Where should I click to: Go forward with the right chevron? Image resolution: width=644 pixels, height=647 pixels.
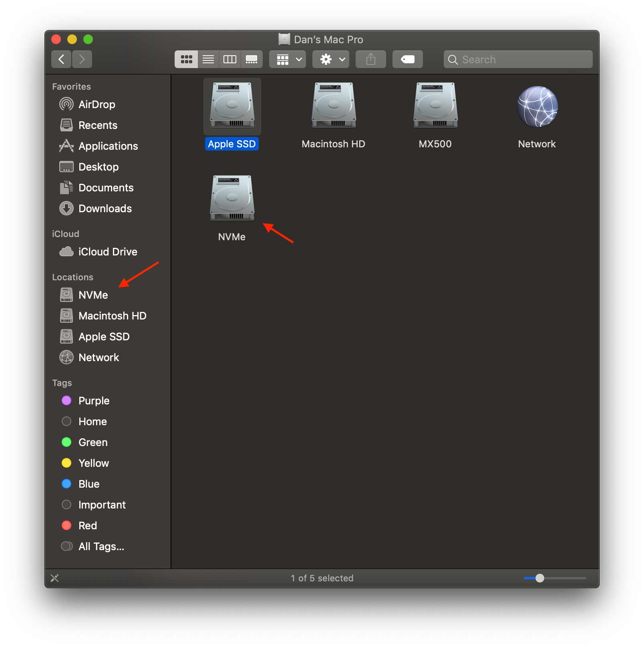82,59
